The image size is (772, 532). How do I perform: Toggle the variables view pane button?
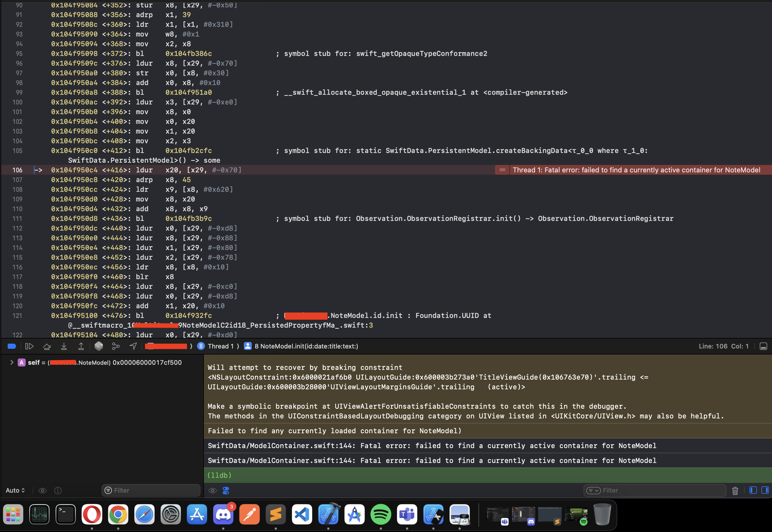click(x=753, y=490)
